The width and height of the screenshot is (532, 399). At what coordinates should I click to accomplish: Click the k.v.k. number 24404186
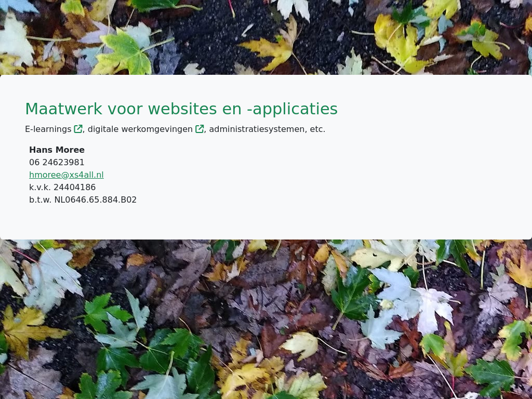62,187
